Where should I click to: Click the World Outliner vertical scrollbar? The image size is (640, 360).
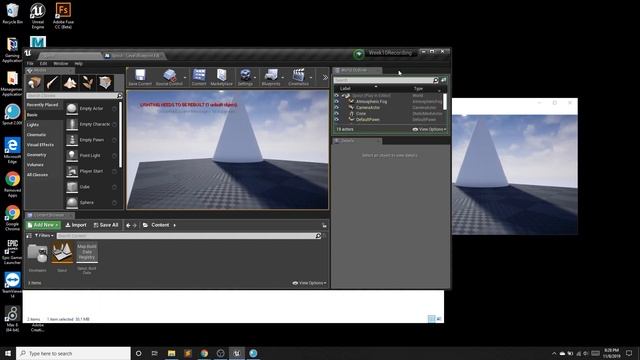(x=445, y=102)
